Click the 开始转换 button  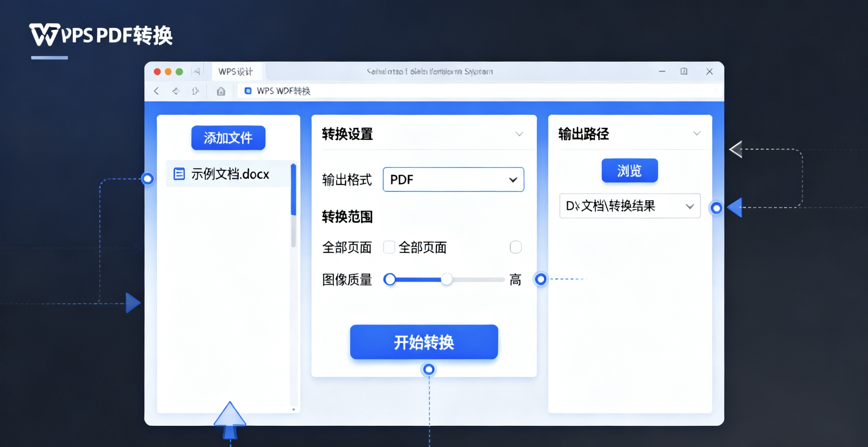coord(424,342)
